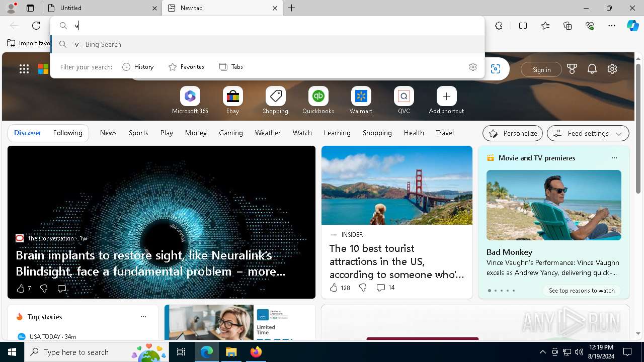Show hidden system tray icons
The image size is (644, 362).
pos(542,352)
